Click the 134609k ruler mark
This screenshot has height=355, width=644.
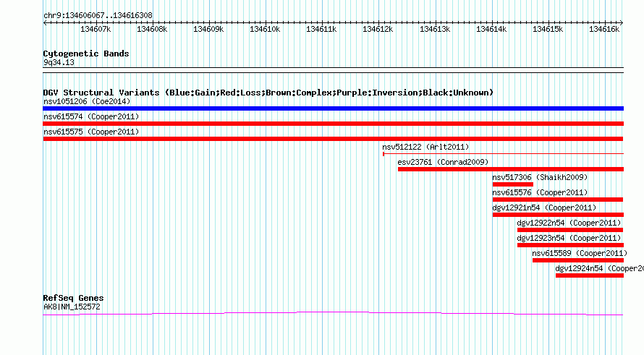(208, 29)
